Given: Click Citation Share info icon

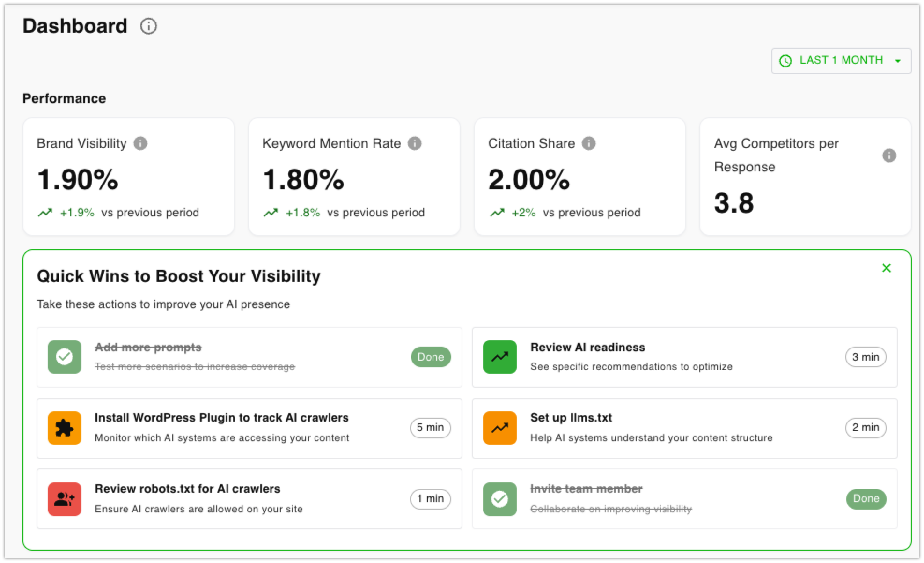Looking at the screenshot, I should [589, 143].
